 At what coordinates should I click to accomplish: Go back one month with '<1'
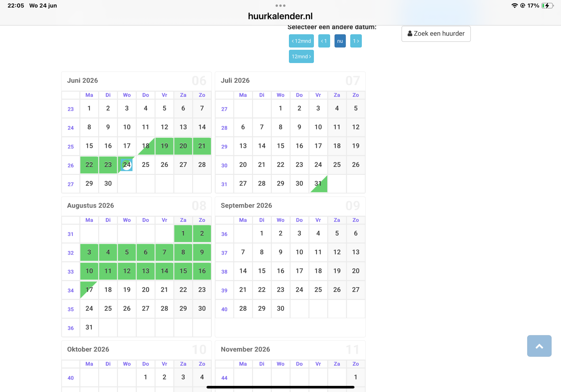(x=324, y=41)
